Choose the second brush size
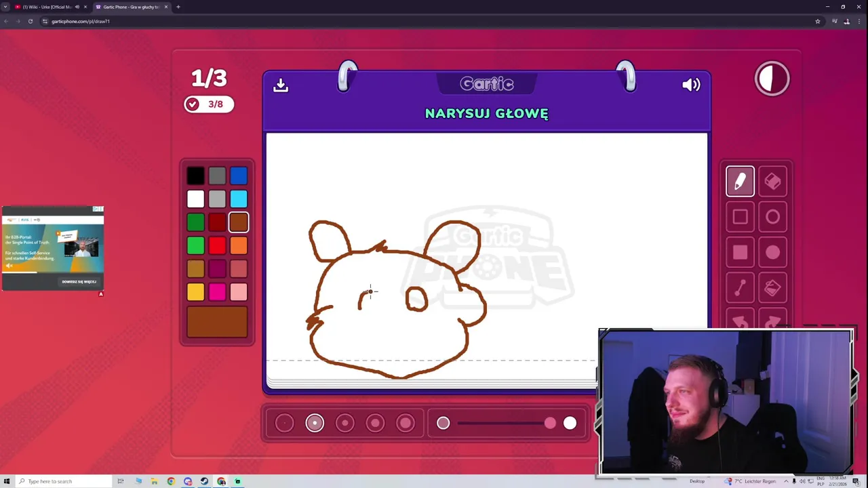Screen dimensions: 868x488 pos(315,424)
